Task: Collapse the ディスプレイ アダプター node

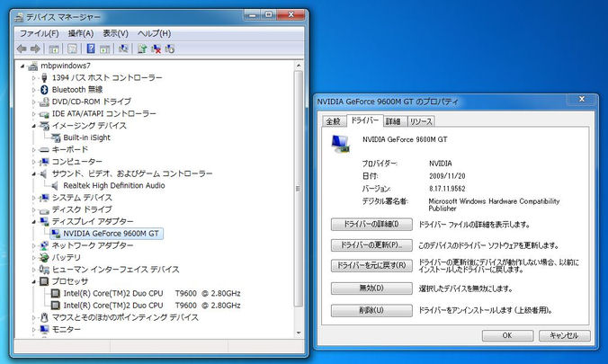Action: coord(34,222)
